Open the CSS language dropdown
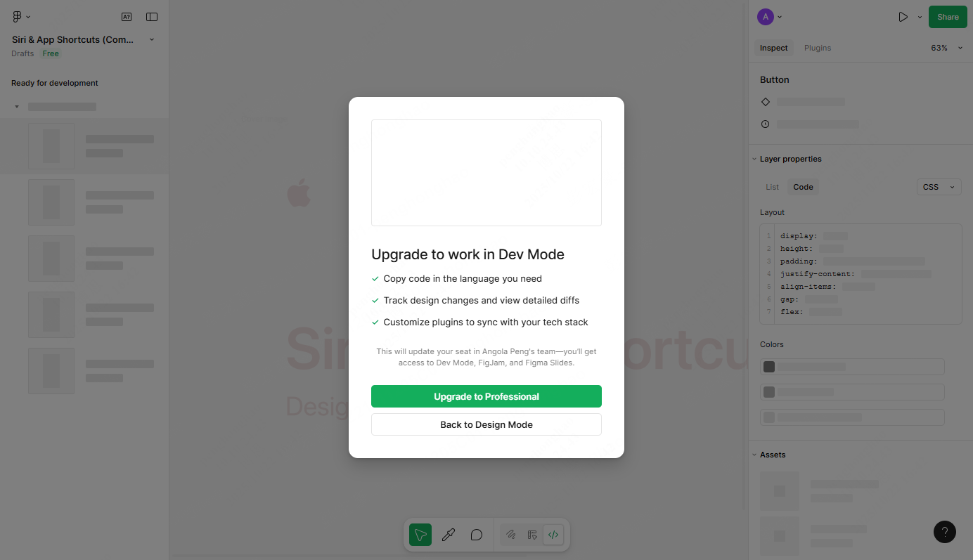This screenshot has width=973, height=560. coord(939,187)
